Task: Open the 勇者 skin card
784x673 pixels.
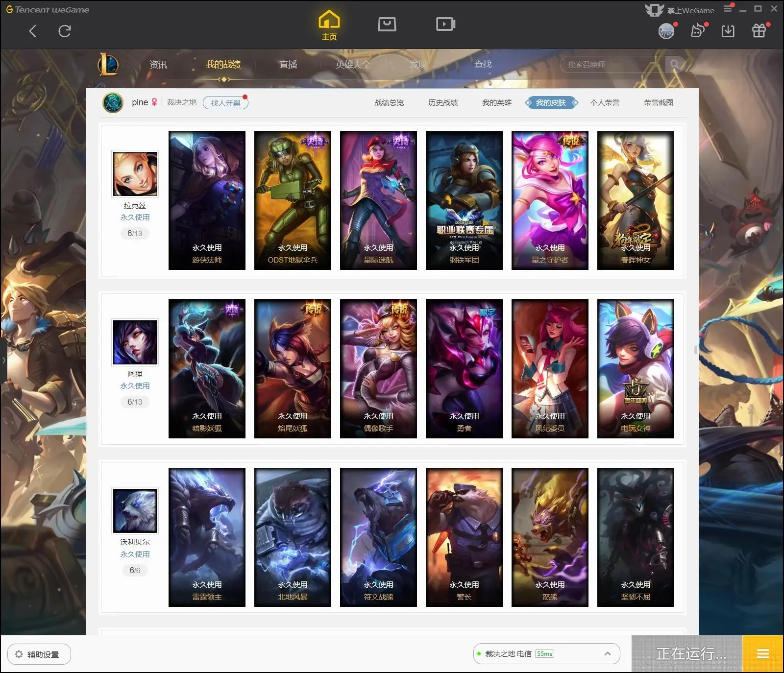Action: (x=464, y=369)
